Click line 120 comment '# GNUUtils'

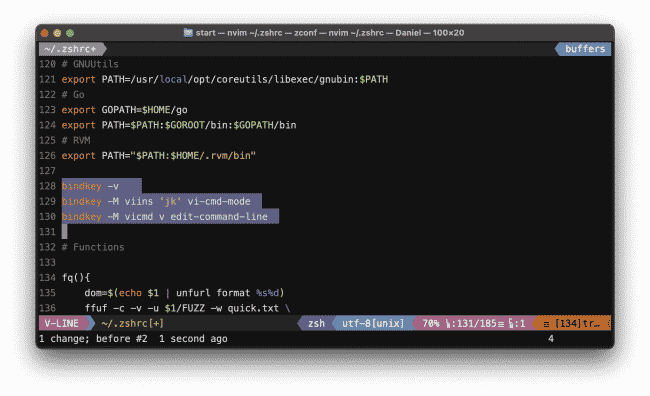(x=90, y=64)
